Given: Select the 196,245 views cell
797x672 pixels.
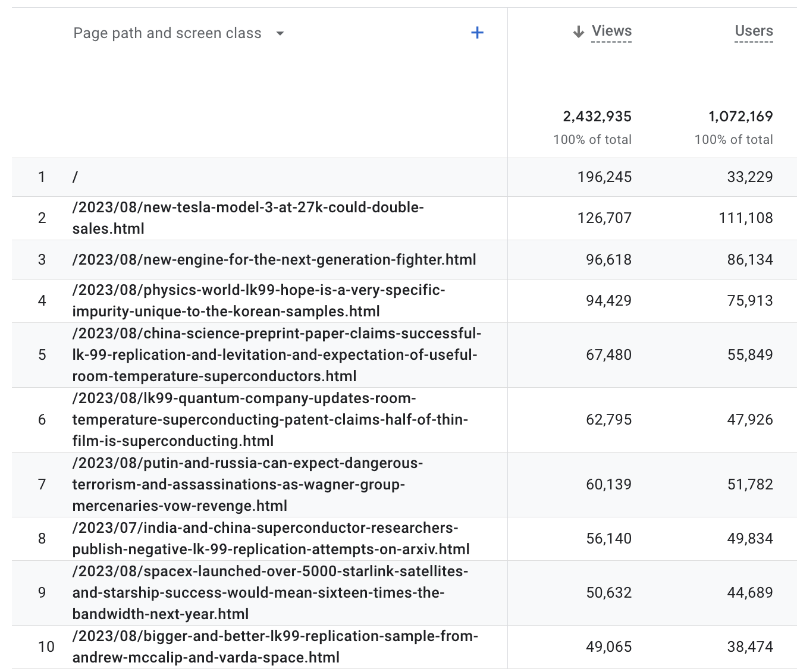Looking at the screenshot, I should point(604,177).
